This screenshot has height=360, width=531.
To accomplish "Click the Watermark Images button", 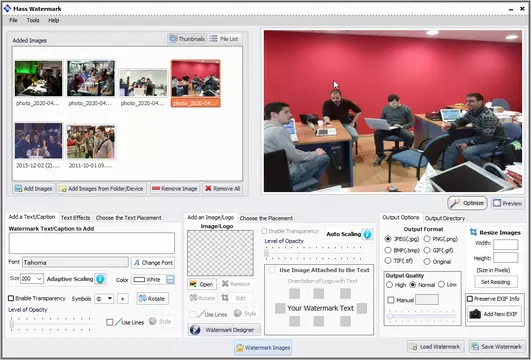I will pos(263,348).
